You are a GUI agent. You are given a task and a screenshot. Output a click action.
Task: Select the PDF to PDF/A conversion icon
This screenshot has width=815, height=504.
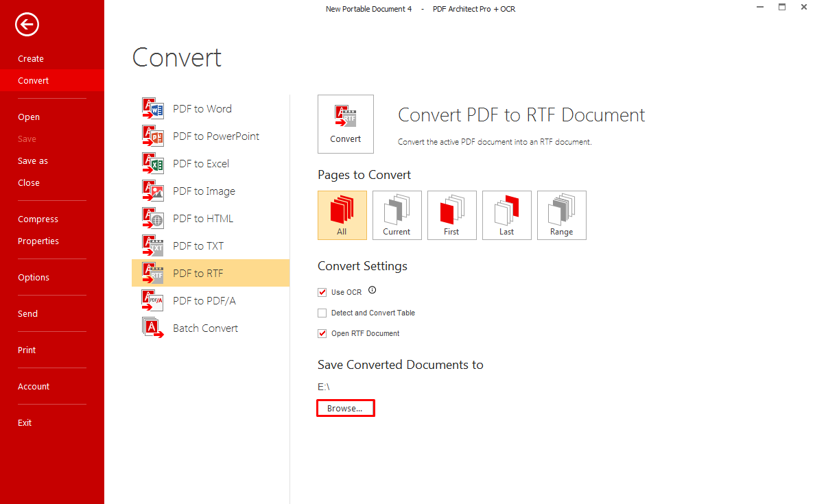coord(153,301)
